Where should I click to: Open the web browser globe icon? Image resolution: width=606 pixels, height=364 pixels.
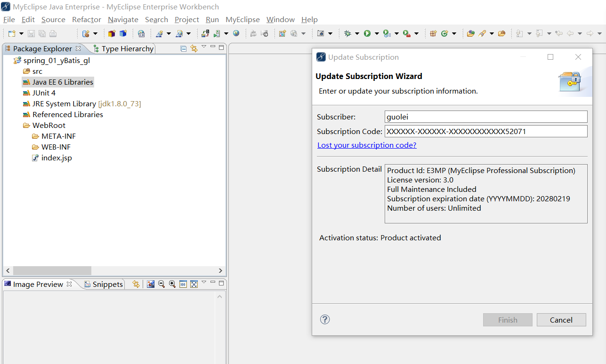(x=236, y=33)
